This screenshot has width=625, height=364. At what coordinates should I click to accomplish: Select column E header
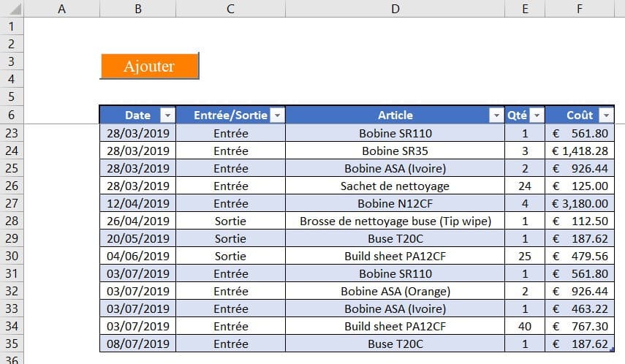pyautogui.click(x=524, y=9)
